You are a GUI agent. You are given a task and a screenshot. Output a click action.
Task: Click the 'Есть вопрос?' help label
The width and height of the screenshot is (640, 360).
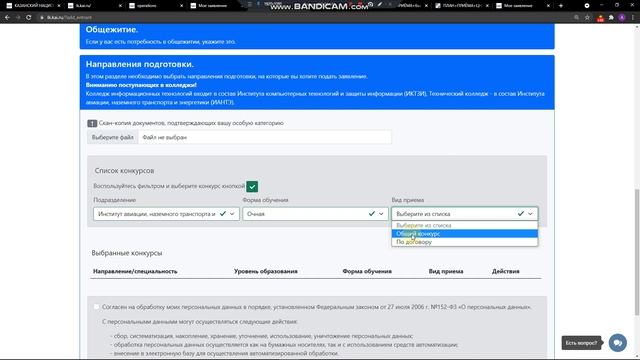(581, 343)
